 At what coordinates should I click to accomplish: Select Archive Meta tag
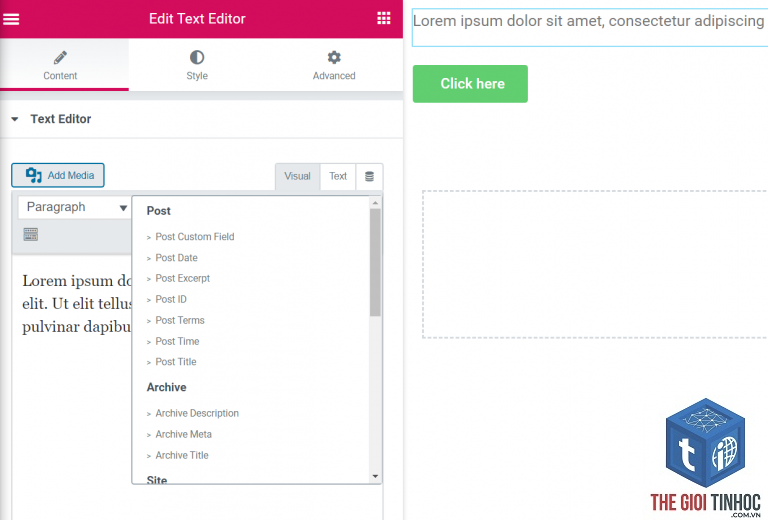184,435
